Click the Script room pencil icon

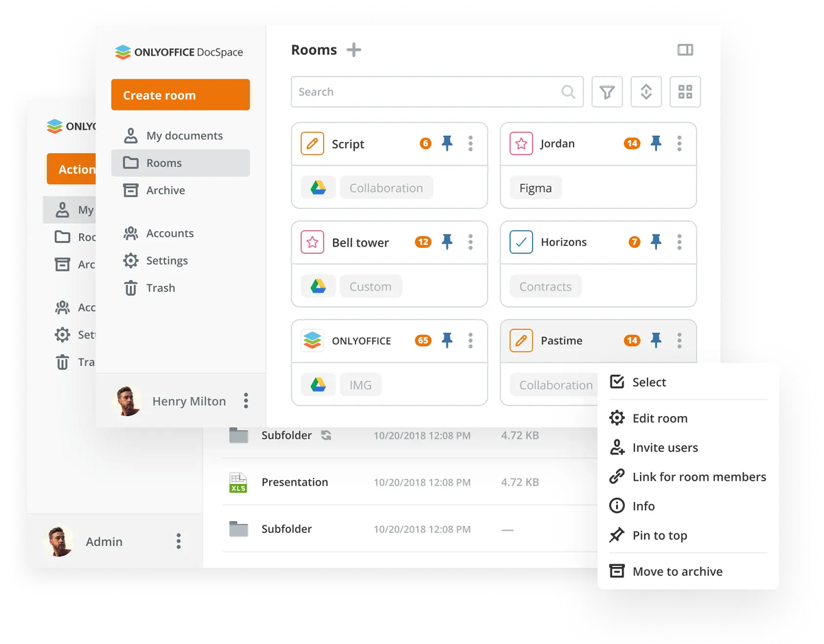point(312,144)
